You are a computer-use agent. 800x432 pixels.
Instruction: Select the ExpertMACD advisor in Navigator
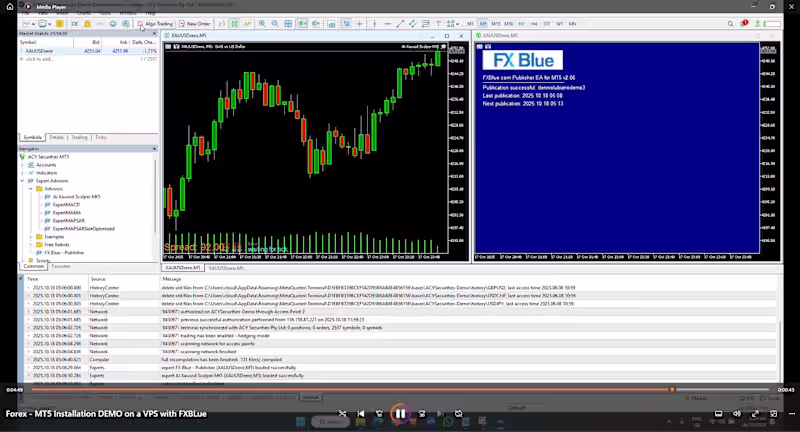point(66,205)
